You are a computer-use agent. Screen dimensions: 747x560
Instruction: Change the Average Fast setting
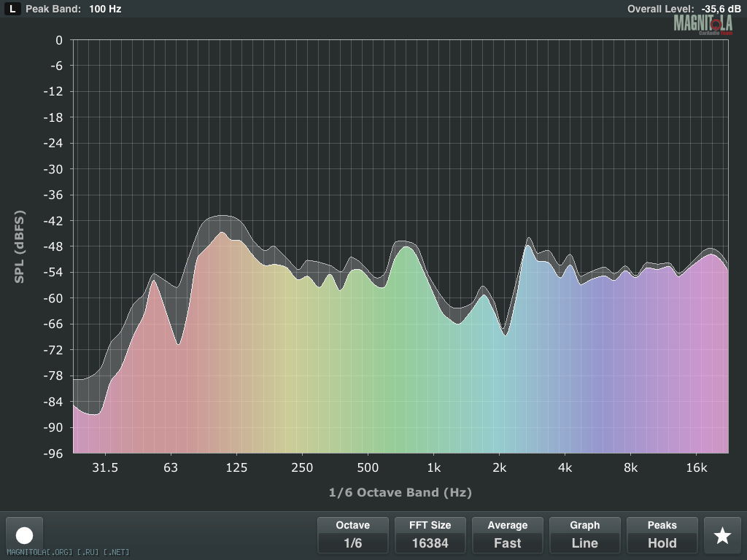tap(508, 535)
